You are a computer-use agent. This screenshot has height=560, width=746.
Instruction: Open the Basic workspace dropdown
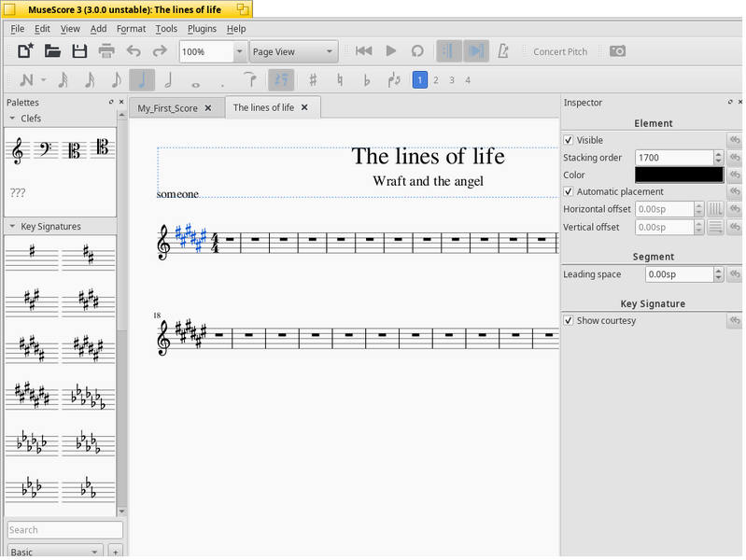pos(55,551)
